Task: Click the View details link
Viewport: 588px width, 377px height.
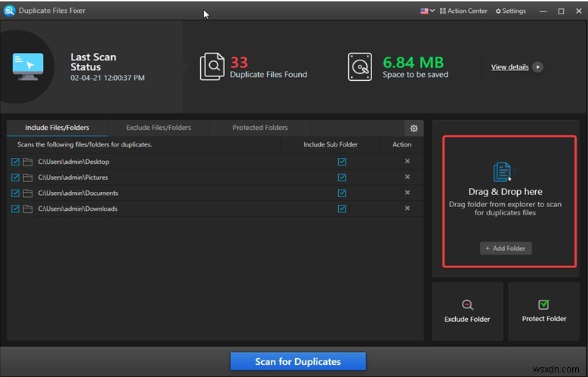Action: coord(510,67)
